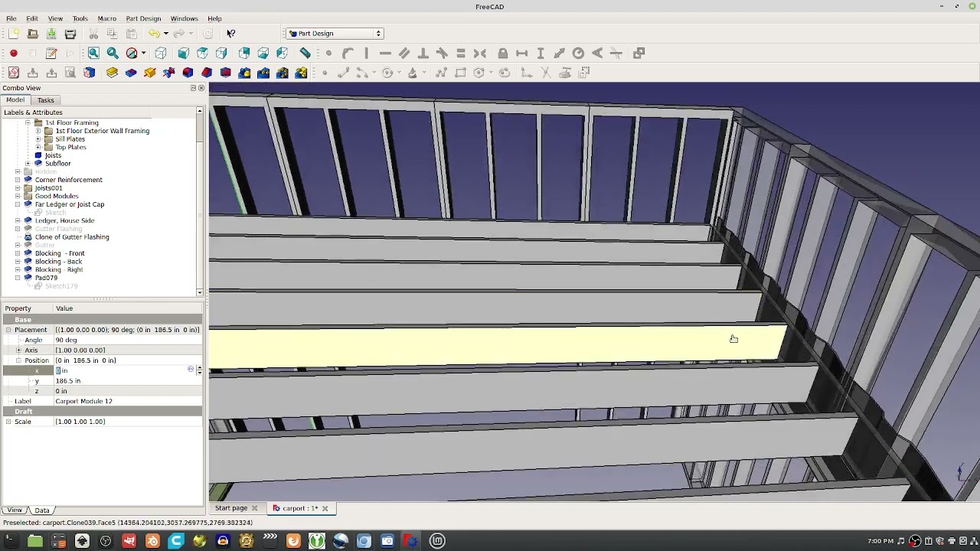Expand the Sill Plates tree folder
Screen dimensions: 980x551
[x=38, y=139]
